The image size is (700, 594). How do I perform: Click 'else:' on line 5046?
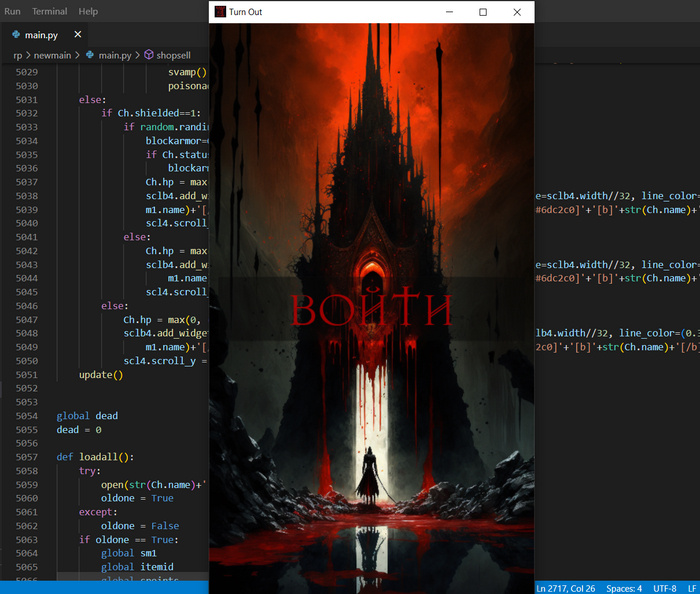click(115, 306)
